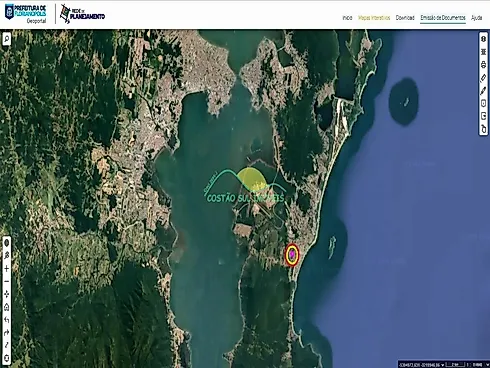Open the Início menu item

[x=347, y=18]
